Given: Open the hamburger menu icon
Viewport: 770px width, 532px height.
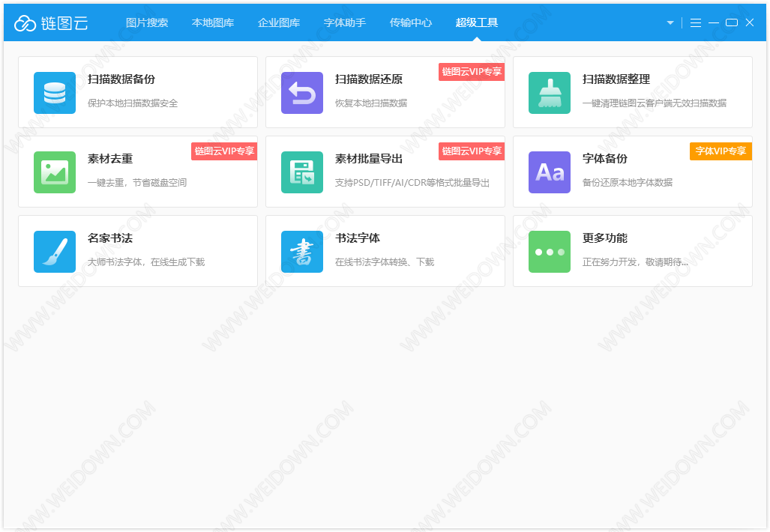Looking at the screenshot, I should tap(695, 22).
